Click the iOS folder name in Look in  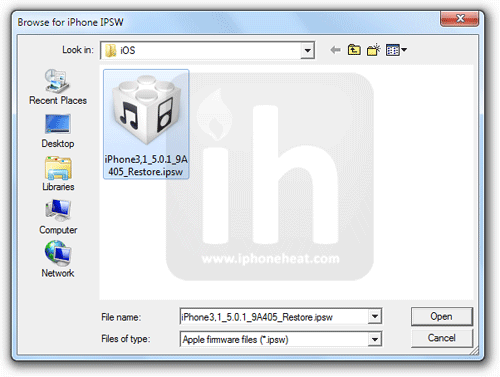(128, 50)
